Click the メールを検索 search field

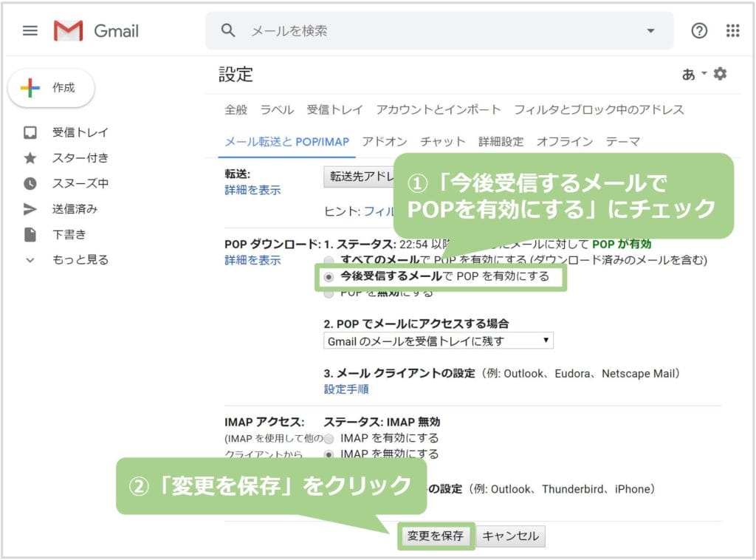(439, 31)
